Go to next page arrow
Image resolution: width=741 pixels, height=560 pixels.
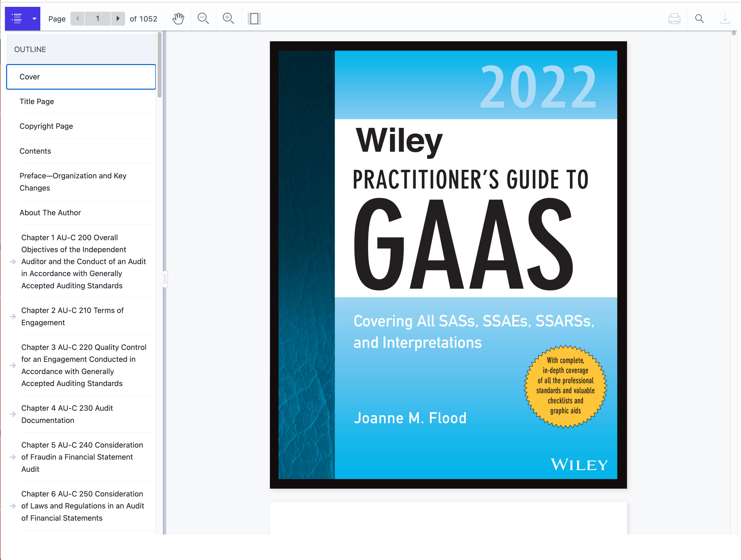coord(118,19)
